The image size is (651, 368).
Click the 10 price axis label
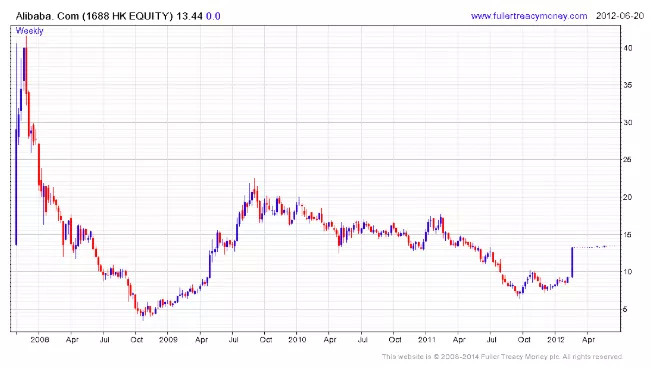pyautogui.click(x=628, y=272)
